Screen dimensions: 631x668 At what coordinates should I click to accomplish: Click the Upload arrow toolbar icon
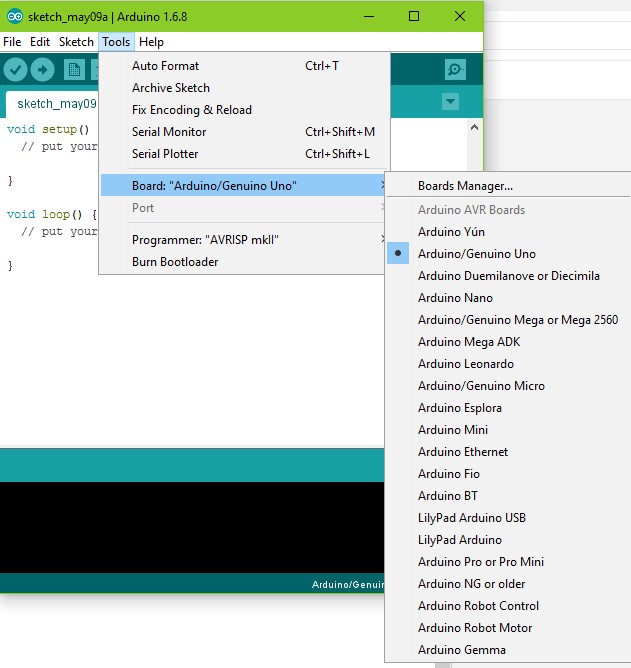click(x=42, y=69)
